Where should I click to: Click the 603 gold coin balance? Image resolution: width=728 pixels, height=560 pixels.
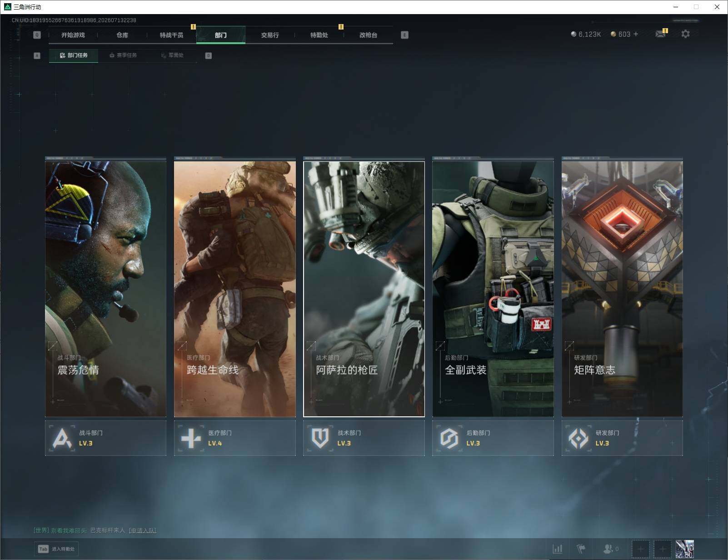click(x=620, y=34)
